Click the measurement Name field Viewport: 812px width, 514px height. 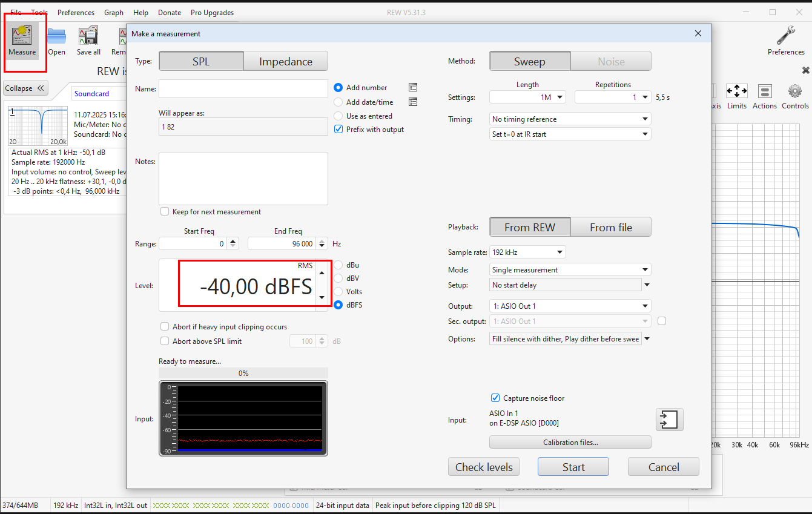(x=243, y=88)
